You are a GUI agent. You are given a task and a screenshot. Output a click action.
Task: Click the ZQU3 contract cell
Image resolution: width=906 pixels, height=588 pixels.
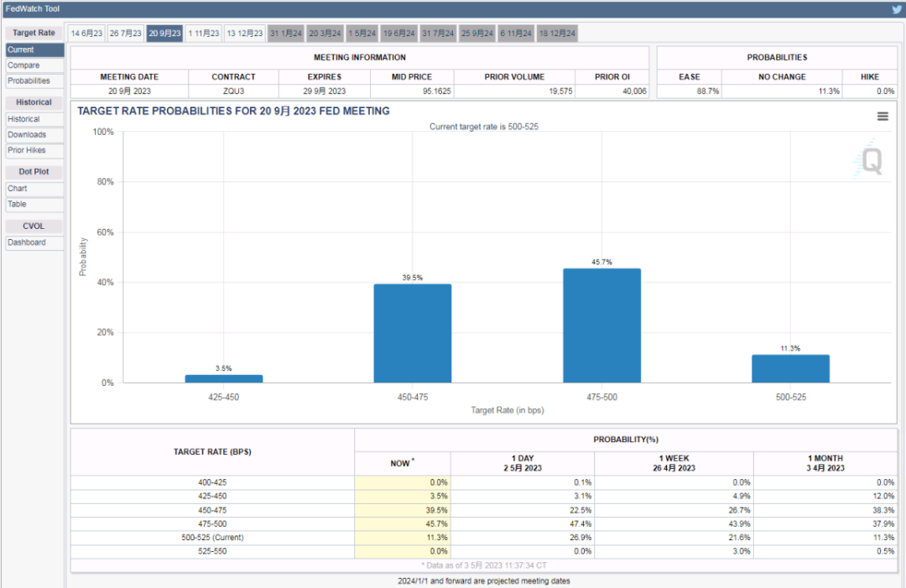233,91
